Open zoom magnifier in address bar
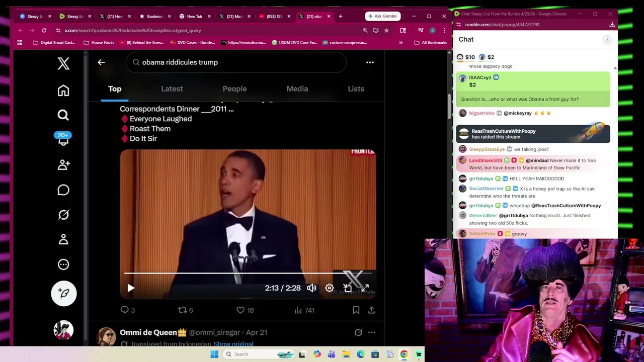 pos(365,31)
